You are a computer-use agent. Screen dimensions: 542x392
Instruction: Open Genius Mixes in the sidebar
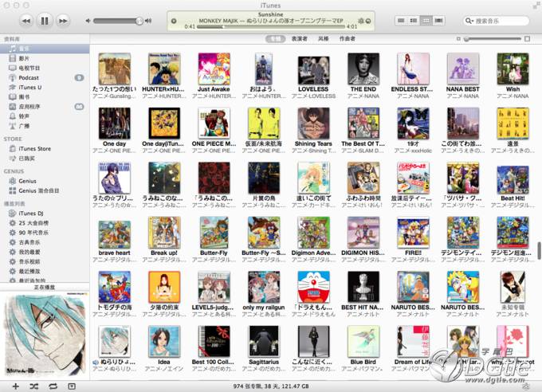[x=45, y=190]
